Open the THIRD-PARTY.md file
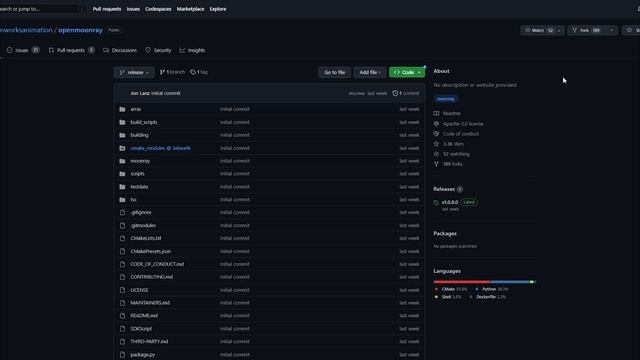The image size is (640, 360). (x=149, y=341)
